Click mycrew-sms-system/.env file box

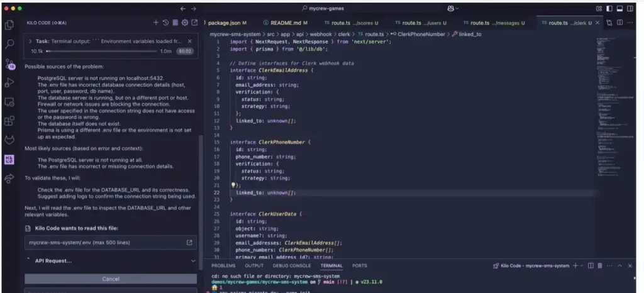[x=111, y=243]
